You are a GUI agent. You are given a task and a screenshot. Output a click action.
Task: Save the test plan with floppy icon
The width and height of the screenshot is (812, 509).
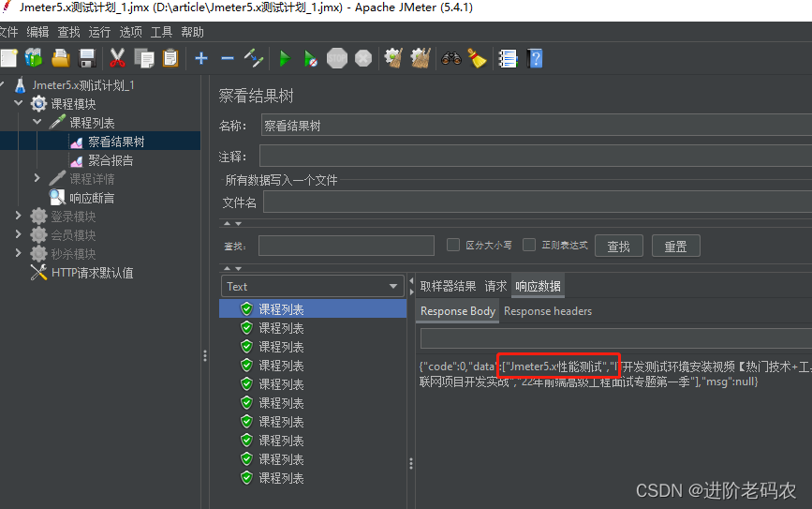[x=87, y=58]
